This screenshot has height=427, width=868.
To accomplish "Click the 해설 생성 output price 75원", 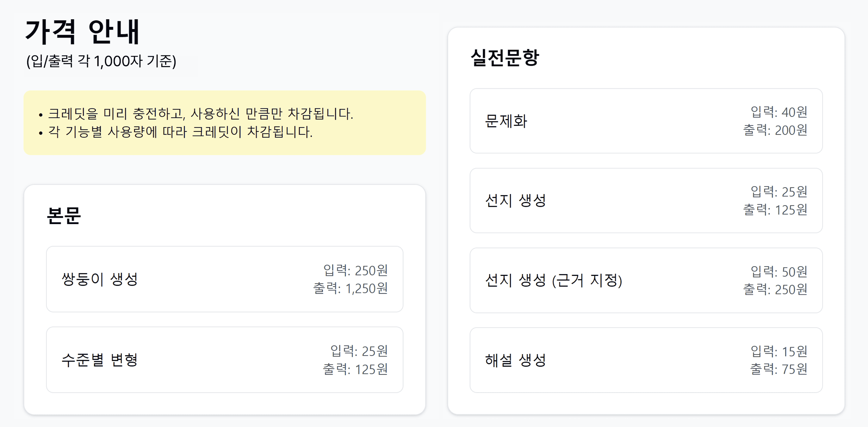I will 779,369.
